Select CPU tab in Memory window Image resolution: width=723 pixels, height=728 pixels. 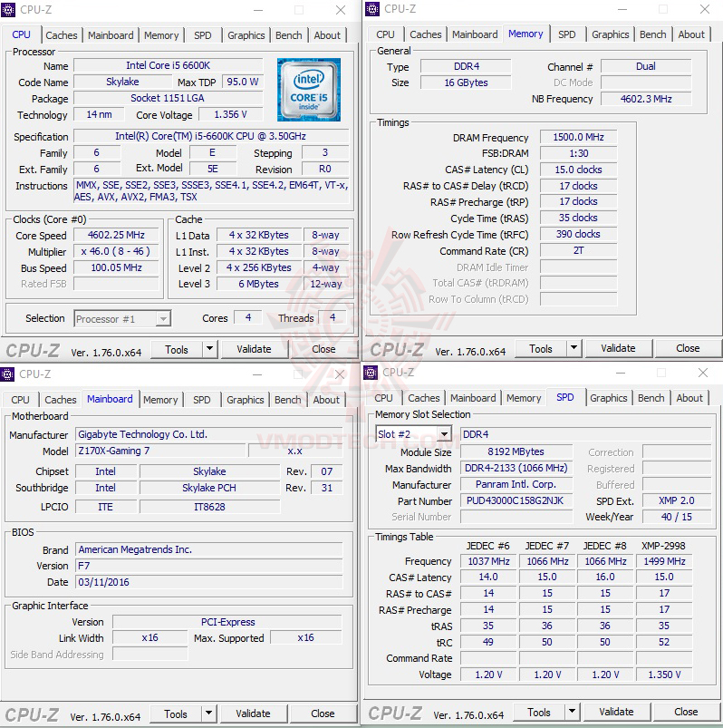tap(385, 34)
